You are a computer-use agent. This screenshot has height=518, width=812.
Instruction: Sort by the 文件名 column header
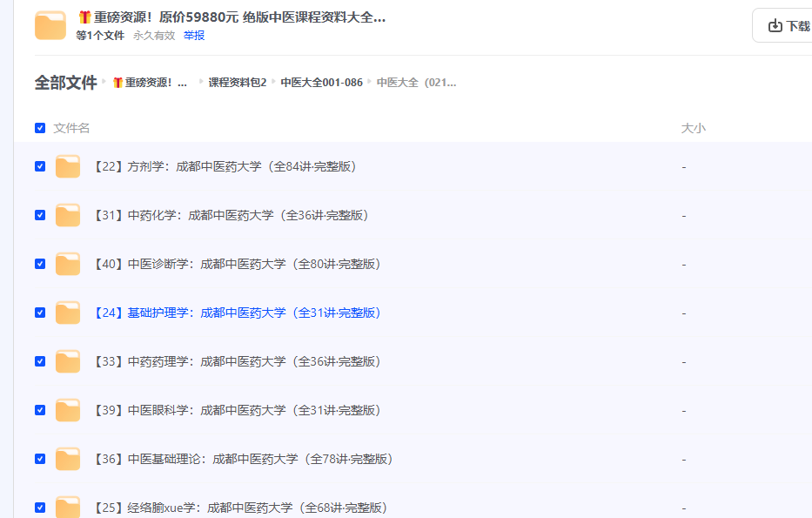click(x=71, y=128)
